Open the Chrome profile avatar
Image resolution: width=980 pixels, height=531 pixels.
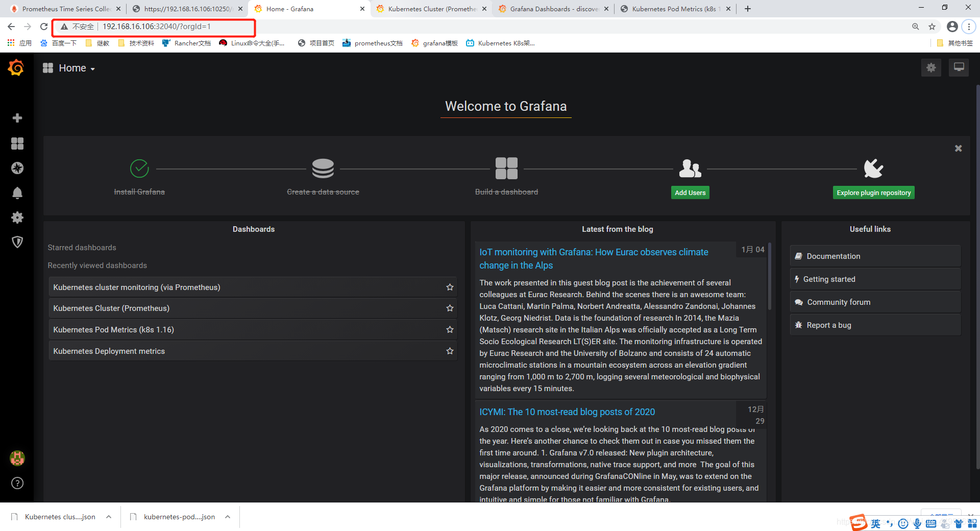[x=952, y=27]
